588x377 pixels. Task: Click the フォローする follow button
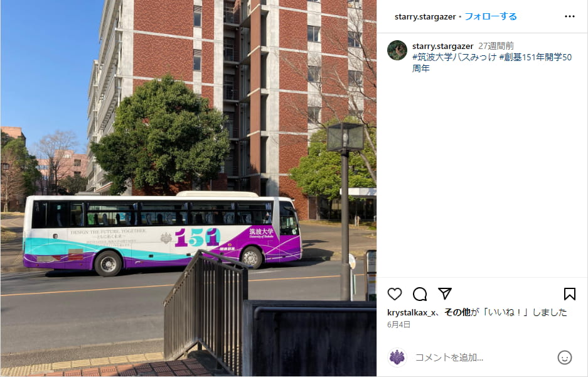click(x=491, y=16)
